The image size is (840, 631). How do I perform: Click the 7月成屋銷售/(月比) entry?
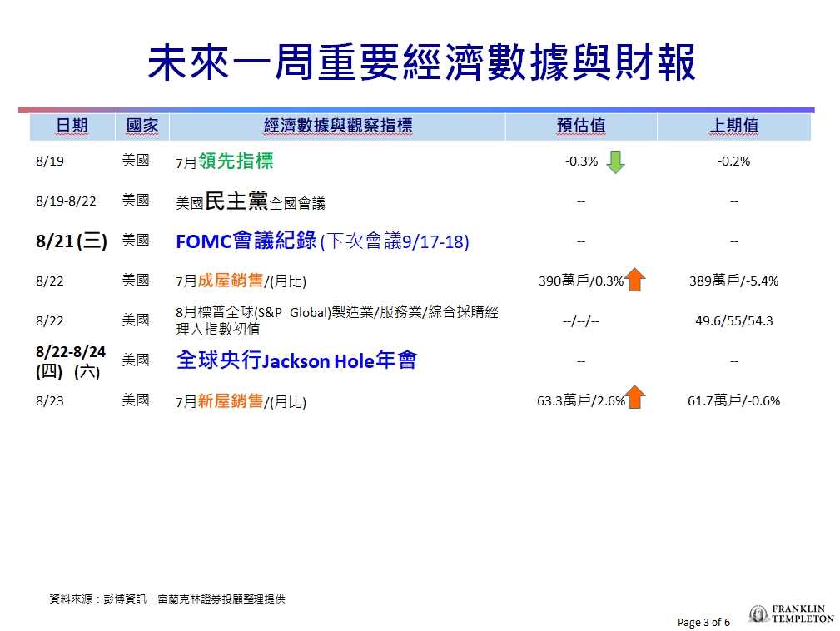(241, 281)
